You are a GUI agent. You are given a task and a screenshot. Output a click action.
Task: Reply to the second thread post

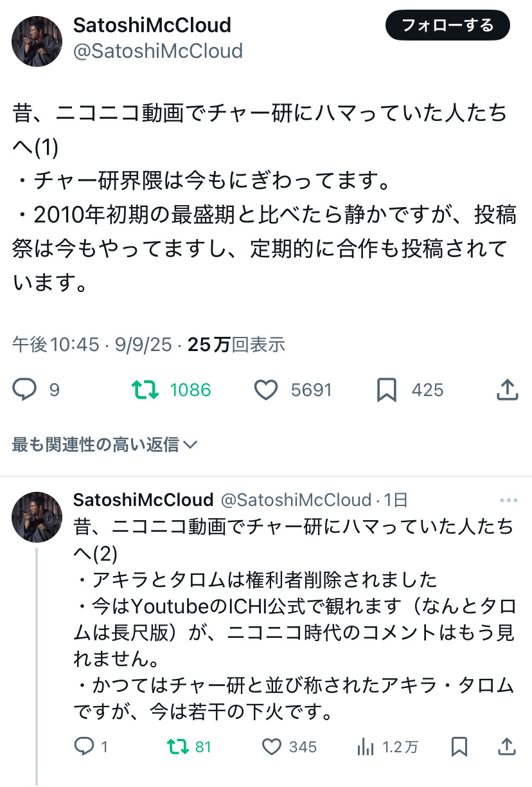coord(85,746)
